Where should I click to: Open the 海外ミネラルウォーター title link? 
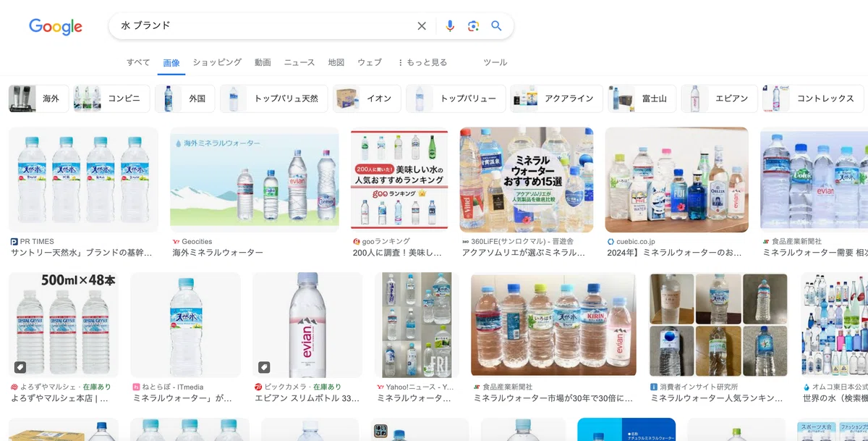coord(218,253)
